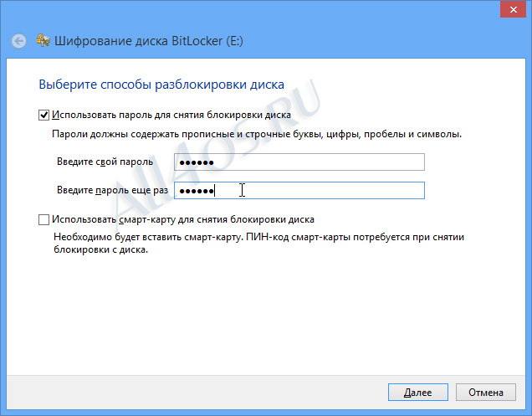532x416 pixels.
Task: Click label 'Введите свой пароль'
Action: [105, 162]
